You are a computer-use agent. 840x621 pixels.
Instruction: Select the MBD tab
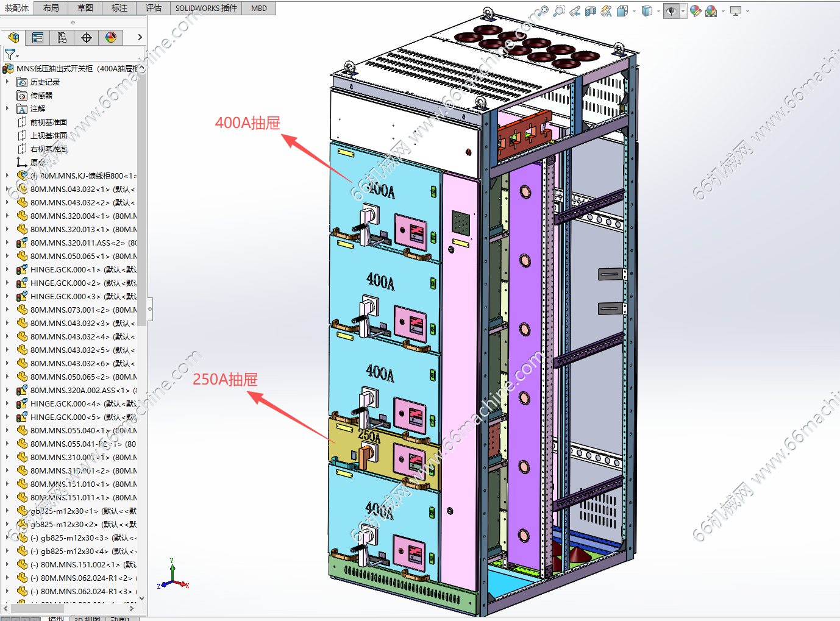(x=259, y=8)
